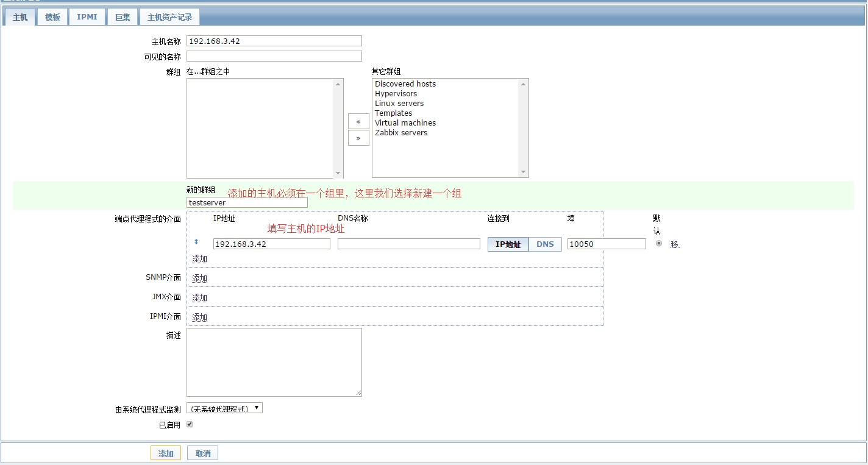Click the 可见的名称 input field

pyautogui.click(x=274, y=56)
